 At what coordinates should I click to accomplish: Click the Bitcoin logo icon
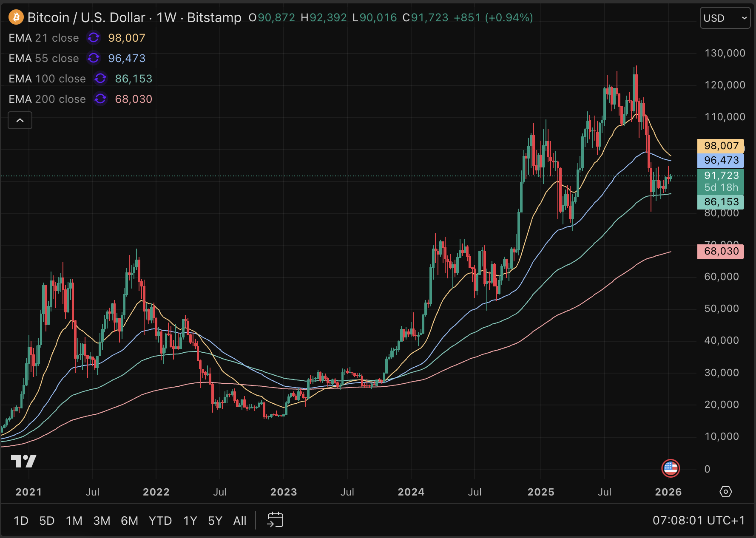(16, 17)
